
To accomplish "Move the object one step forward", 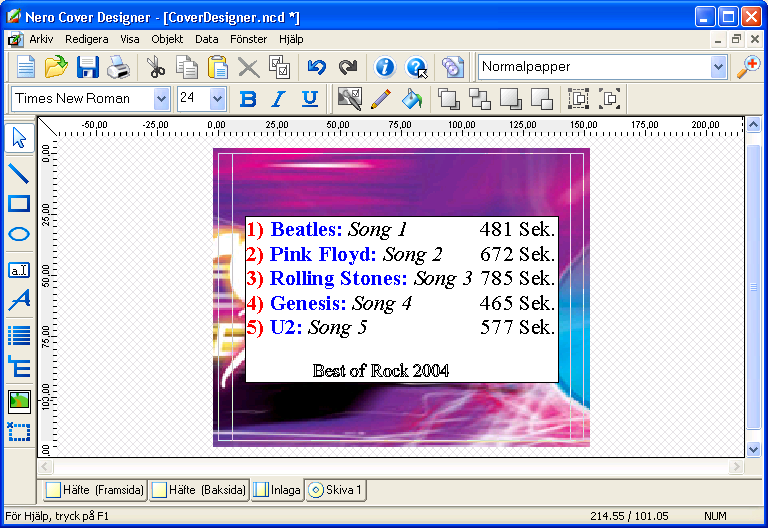I will tap(480, 99).
